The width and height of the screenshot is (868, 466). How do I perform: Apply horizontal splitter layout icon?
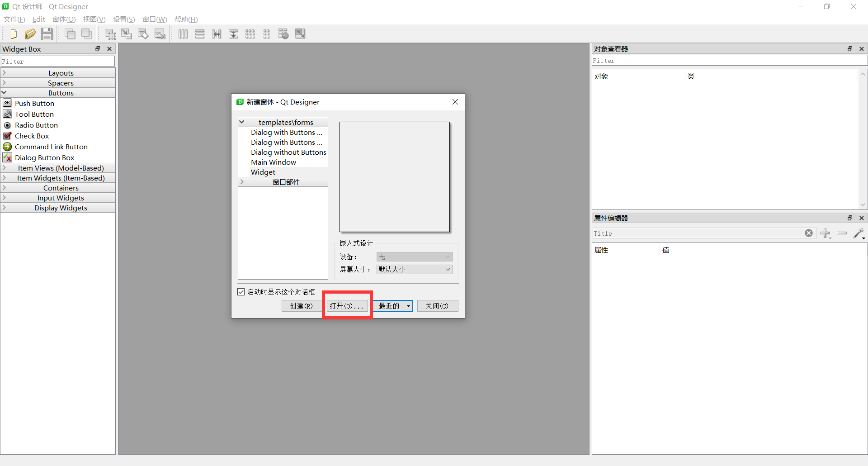217,34
